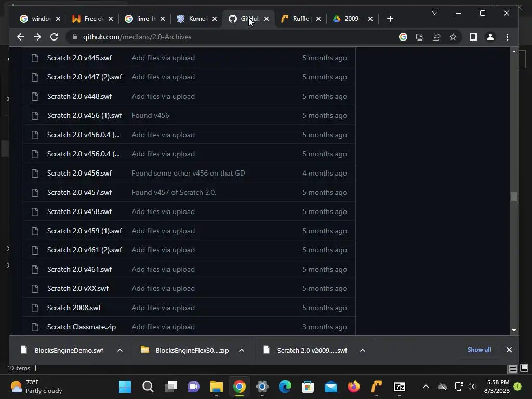Open Scratch 2.0 v445.swf file
The height and width of the screenshot is (399, 532).
(x=79, y=58)
